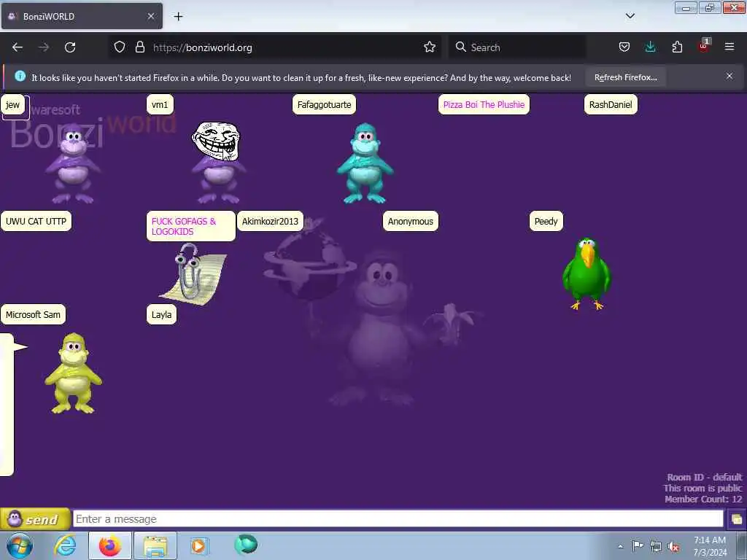This screenshot has width=747, height=560.
Task: Focus the browser Search box
Action: click(517, 47)
